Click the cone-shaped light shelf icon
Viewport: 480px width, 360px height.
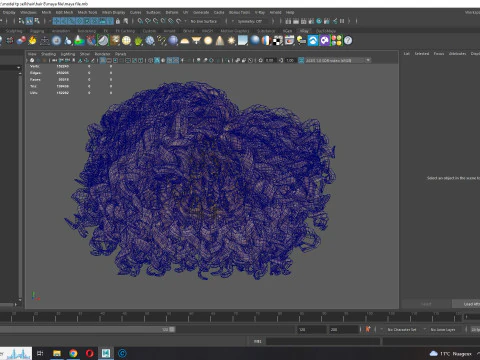pos(220,41)
